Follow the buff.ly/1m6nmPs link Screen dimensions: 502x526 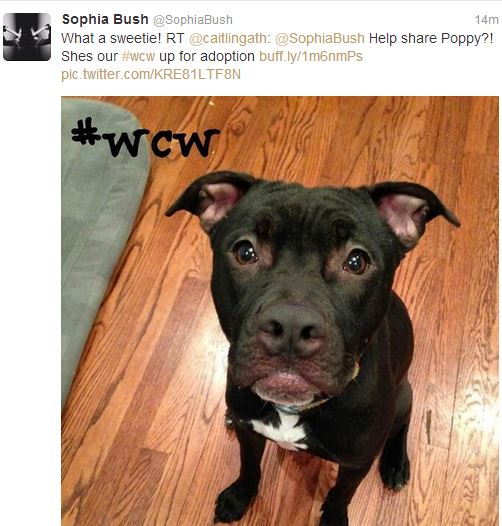pyautogui.click(x=311, y=56)
